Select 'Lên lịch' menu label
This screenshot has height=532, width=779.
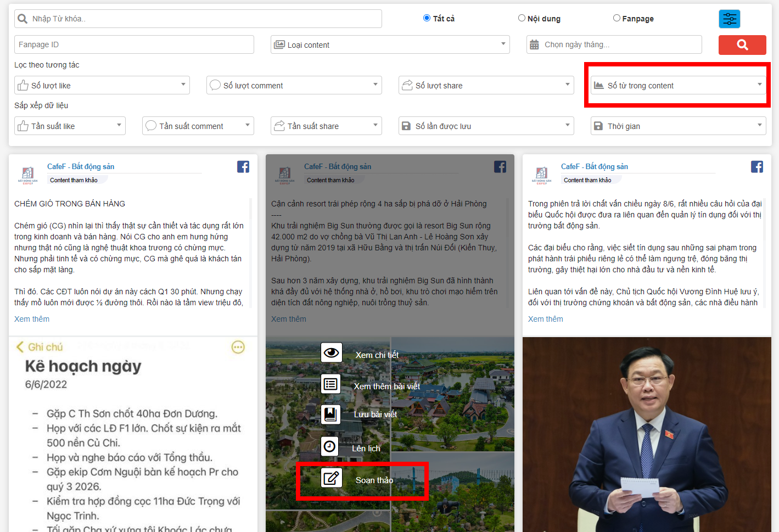[x=366, y=449]
